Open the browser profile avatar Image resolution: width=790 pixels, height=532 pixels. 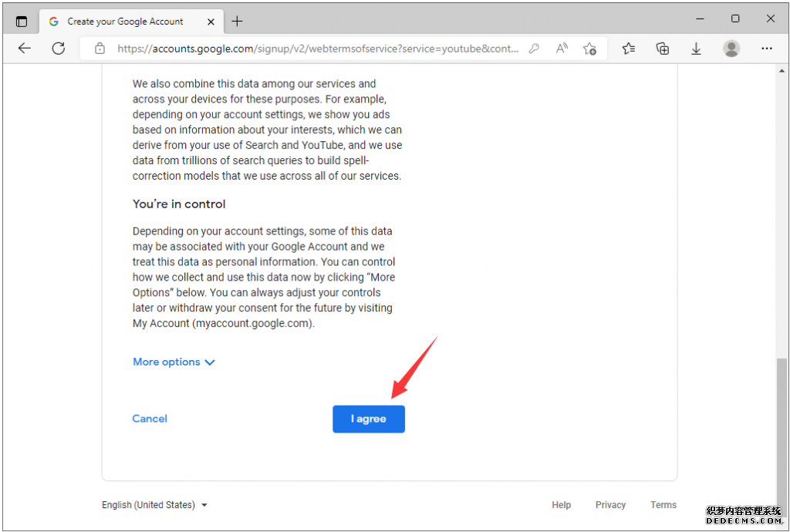click(731, 49)
